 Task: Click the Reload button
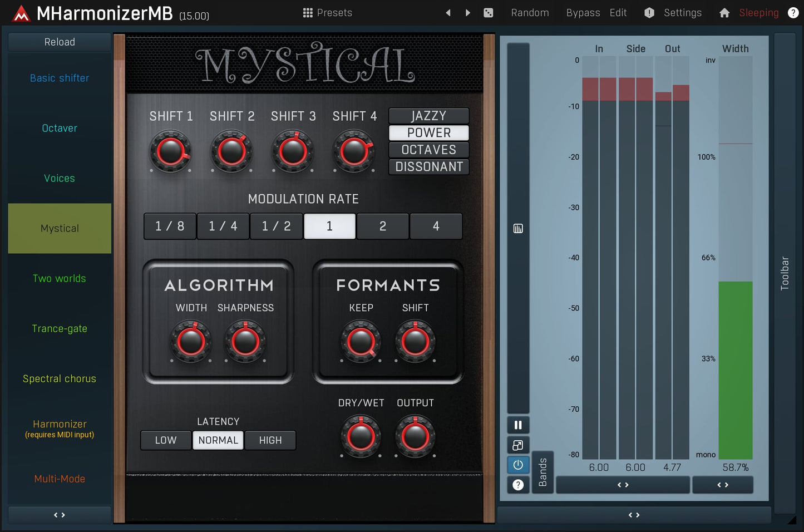coord(59,41)
